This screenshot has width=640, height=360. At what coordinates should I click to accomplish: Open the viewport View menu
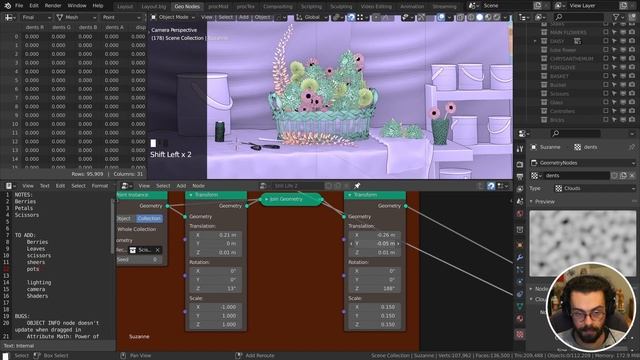(207, 17)
